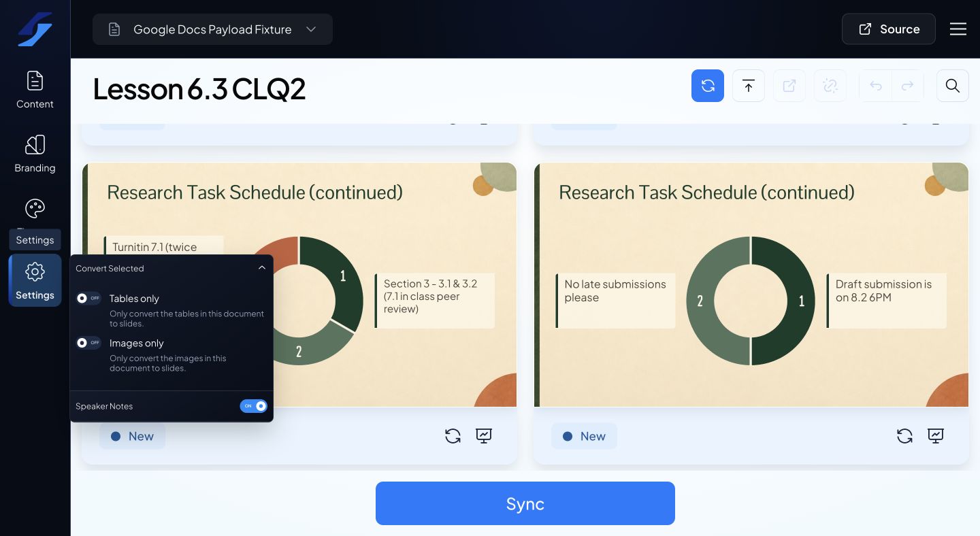Select the Settings sidebar item
This screenshot has width=980, height=536.
(x=35, y=280)
